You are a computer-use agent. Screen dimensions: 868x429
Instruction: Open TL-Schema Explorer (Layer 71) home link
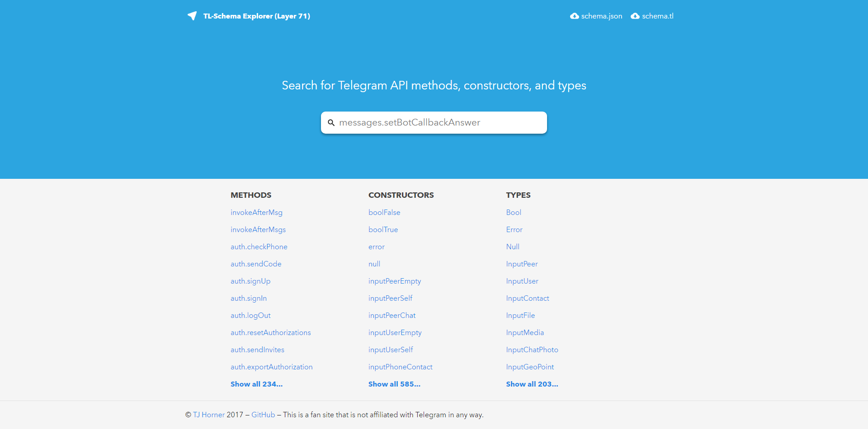coord(257,16)
